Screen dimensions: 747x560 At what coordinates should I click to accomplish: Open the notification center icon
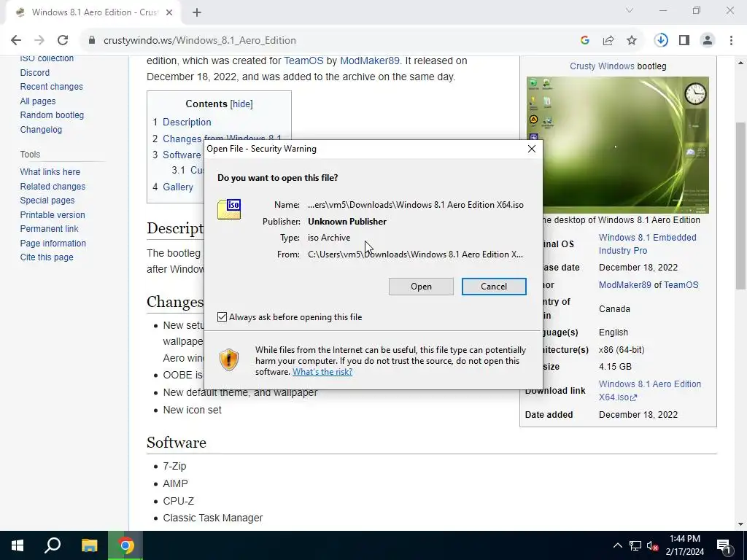(x=724, y=545)
